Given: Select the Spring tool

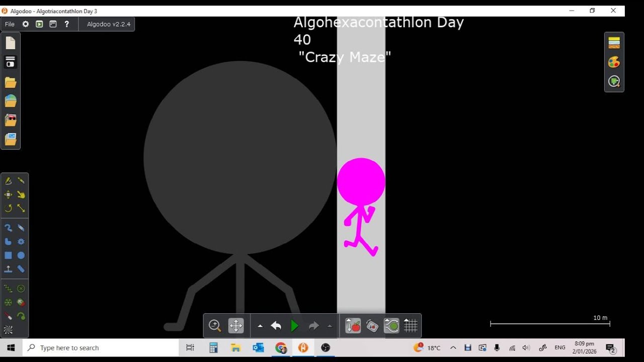Looking at the screenshot, I should tap(8, 289).
